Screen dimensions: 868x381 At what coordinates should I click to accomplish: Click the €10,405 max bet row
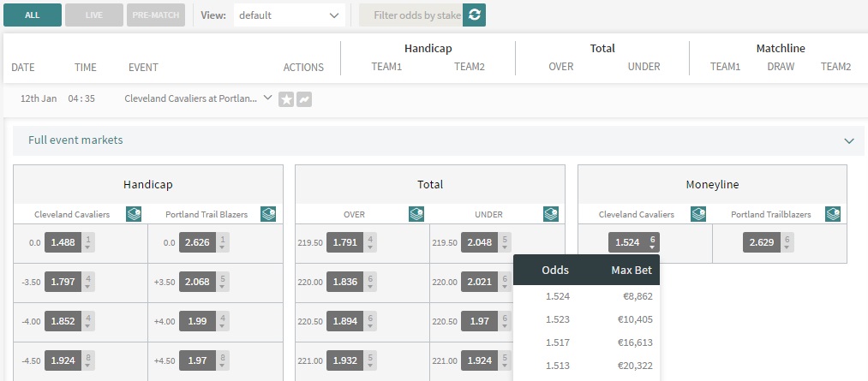tap(586, 319)
